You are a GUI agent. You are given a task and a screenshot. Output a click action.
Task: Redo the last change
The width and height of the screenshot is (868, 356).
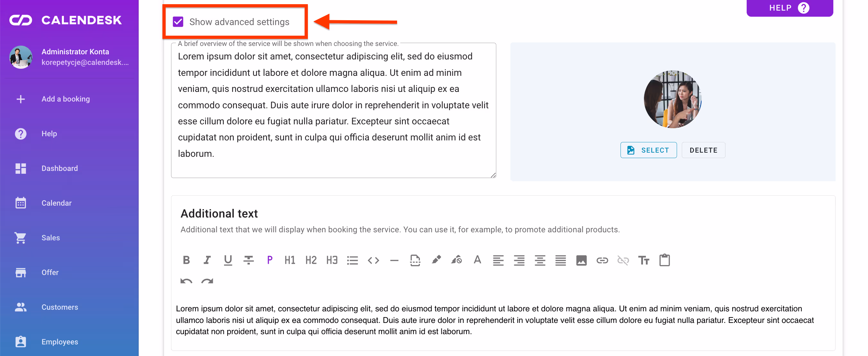207,281
